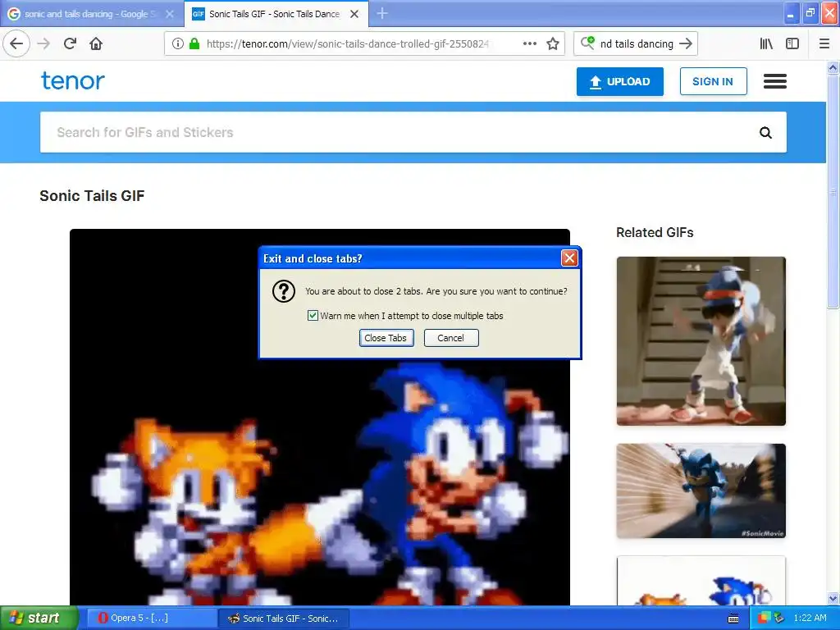Close the Sonic Tails GIF tab
Image resolution: width=840 pixels, height=630 pixels.
coord(354,14)
